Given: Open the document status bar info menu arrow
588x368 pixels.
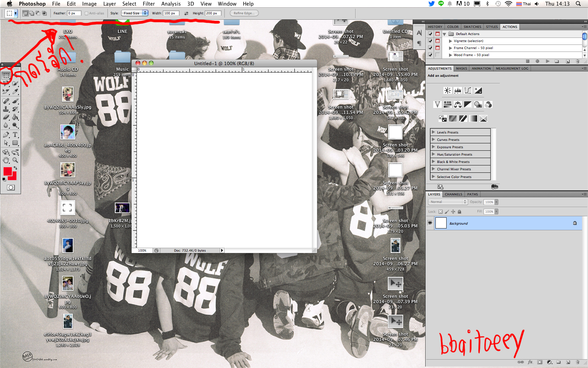Looking at the screenshot, I should pyautogui.click(x=222, y=251).
